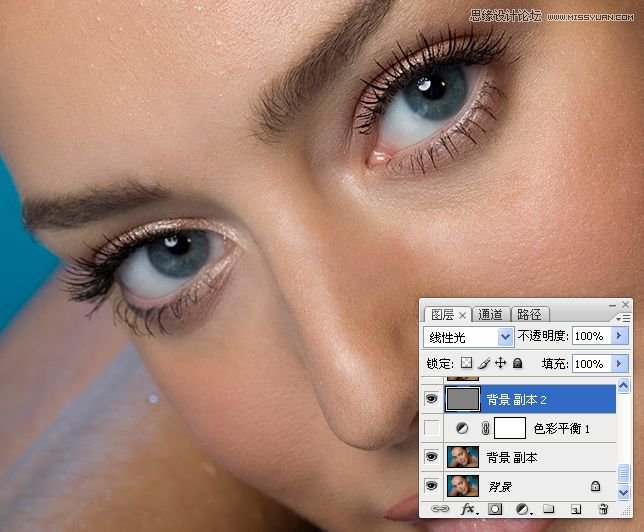
Task: Switch to the 路径 tab
Action: 529,315
